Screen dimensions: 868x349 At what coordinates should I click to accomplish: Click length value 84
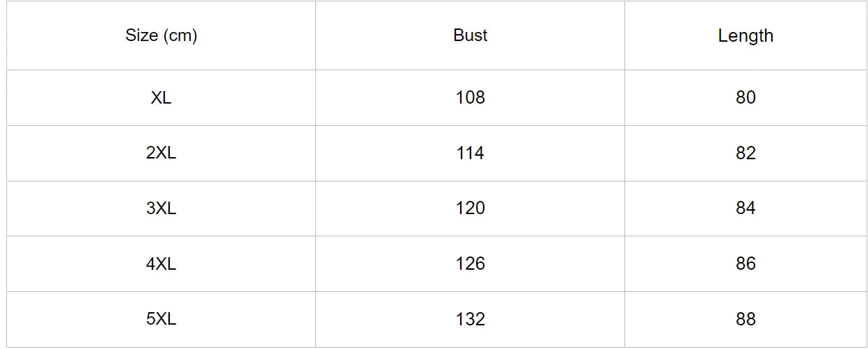(745, 209)
